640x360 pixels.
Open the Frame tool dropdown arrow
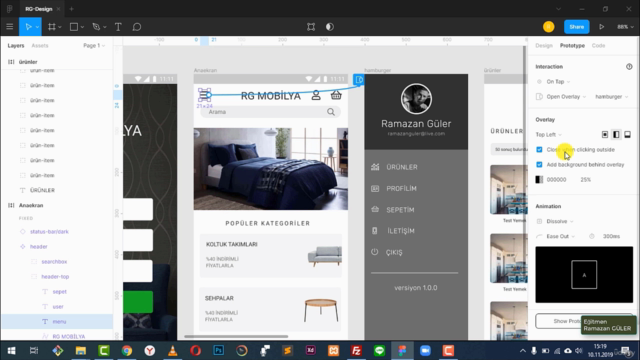[x=60, y=27]
